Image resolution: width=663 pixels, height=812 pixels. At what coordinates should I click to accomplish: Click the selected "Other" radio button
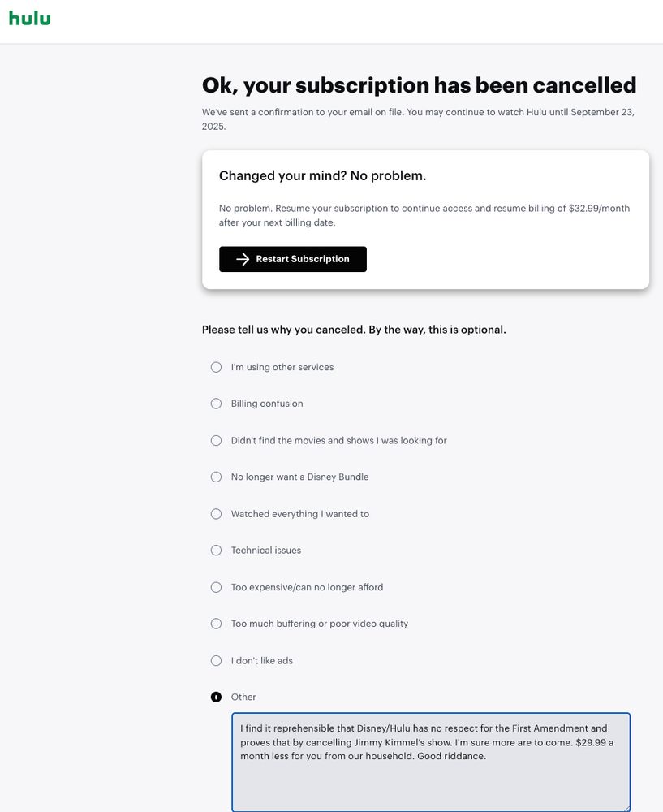216,697
